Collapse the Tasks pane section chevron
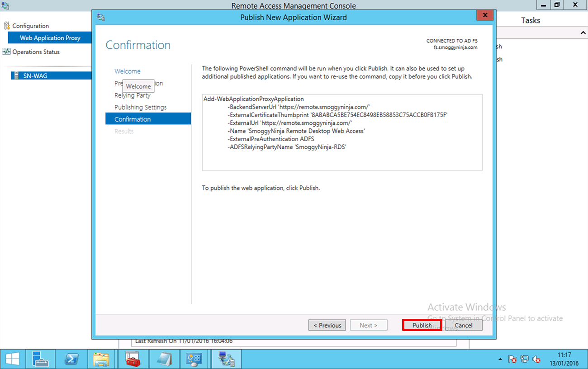The image size is (588, 369). point(583,33)
